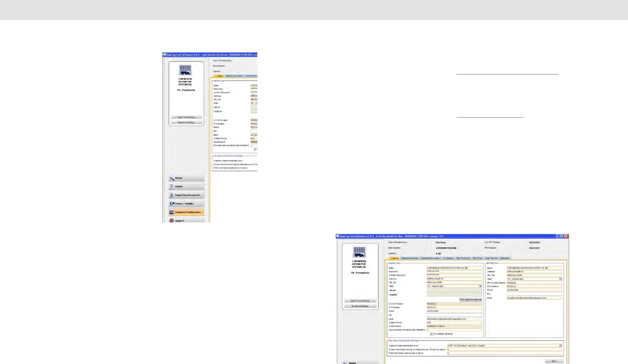
Task: Uncheck the IRP Address Identical checkbox
Action: (431, 334)
